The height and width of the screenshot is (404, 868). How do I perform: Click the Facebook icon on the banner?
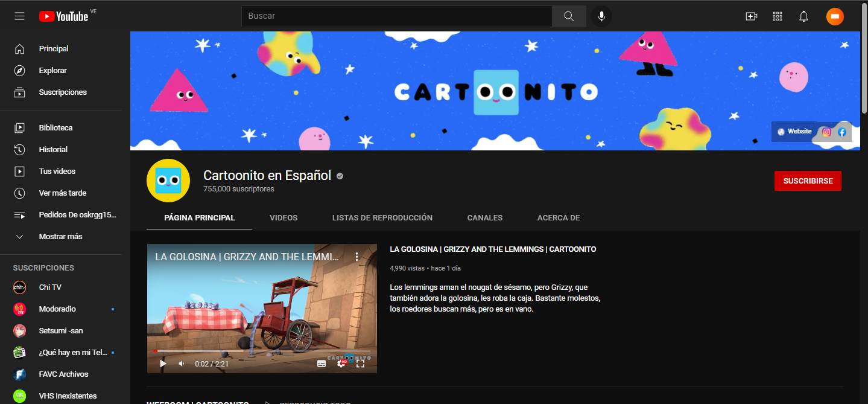coord(842,132)
